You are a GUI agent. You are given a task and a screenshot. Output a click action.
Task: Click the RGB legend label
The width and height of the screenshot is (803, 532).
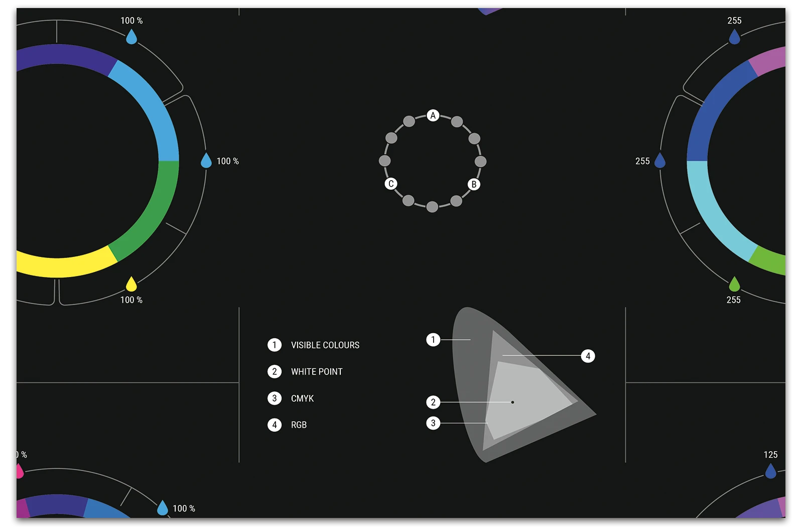[x=299, y=425]
